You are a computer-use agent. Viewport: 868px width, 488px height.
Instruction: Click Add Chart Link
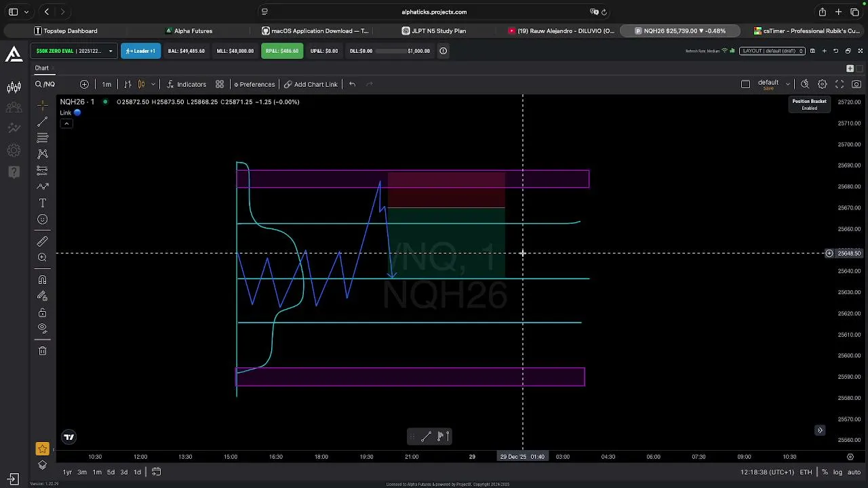311,84
